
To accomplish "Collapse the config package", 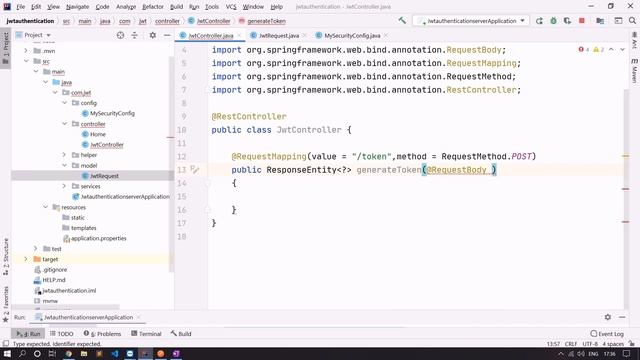I will (64, 103).
